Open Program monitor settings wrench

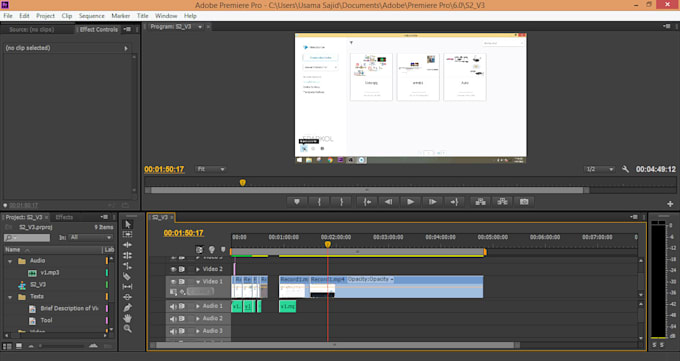625,169
